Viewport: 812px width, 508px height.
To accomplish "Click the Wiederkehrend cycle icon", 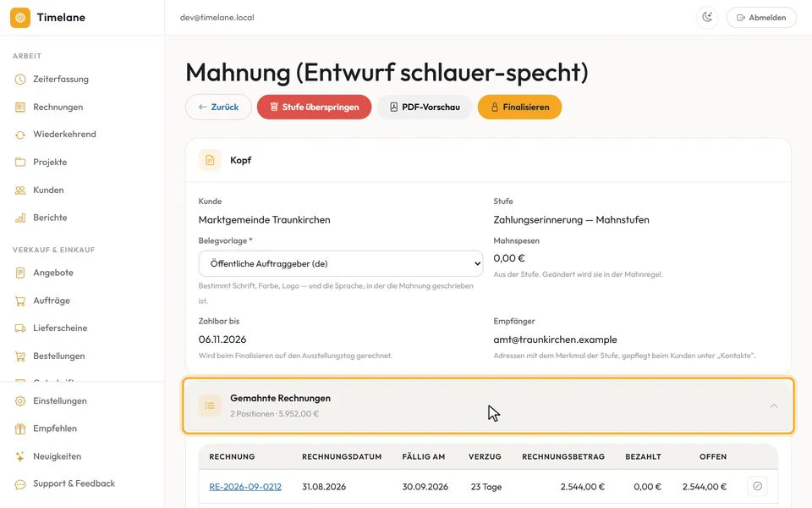I will click(20, 135).
